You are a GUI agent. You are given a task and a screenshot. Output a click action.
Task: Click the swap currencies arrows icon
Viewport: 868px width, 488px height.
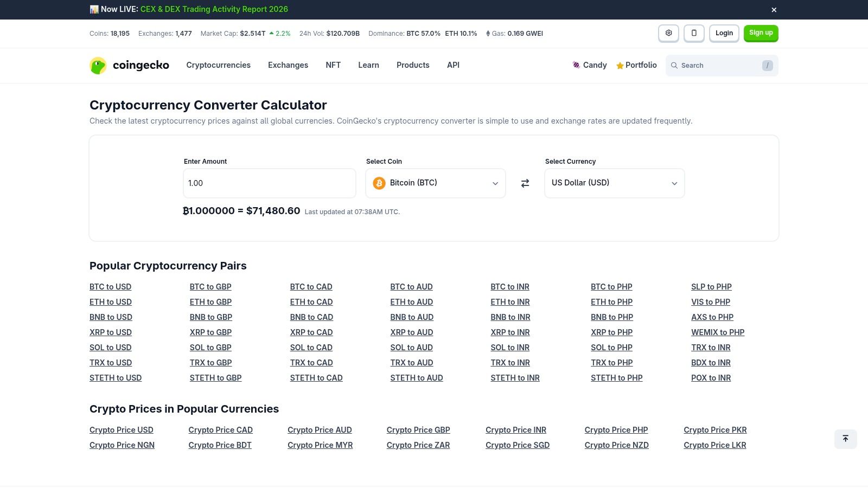pos(525,183)
